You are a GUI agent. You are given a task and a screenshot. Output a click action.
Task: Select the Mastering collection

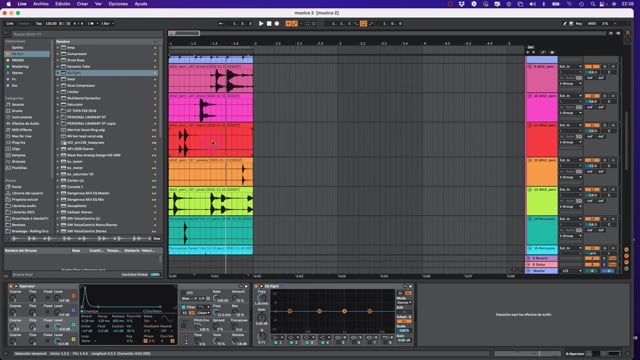[20, 67]
